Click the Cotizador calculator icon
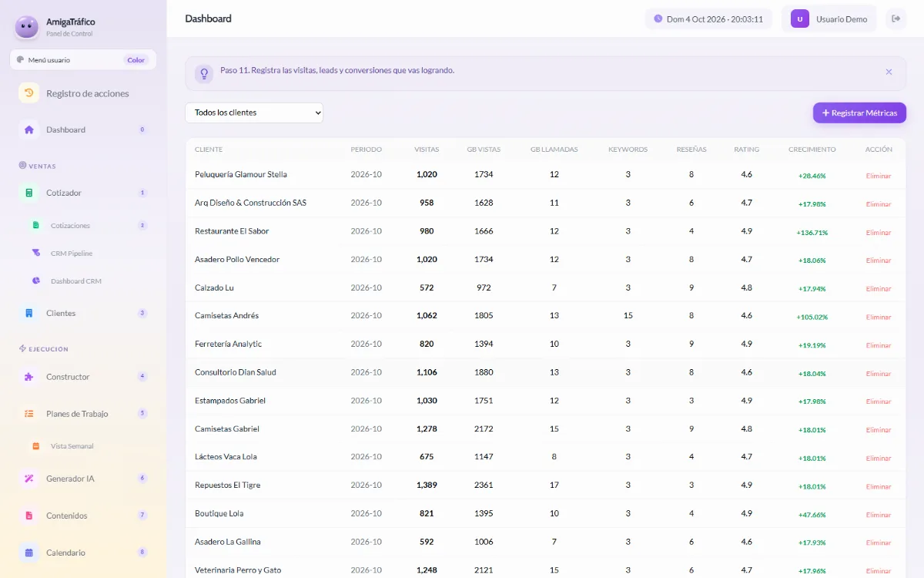The height and width of the screenshot is (578, 924). 29,193
